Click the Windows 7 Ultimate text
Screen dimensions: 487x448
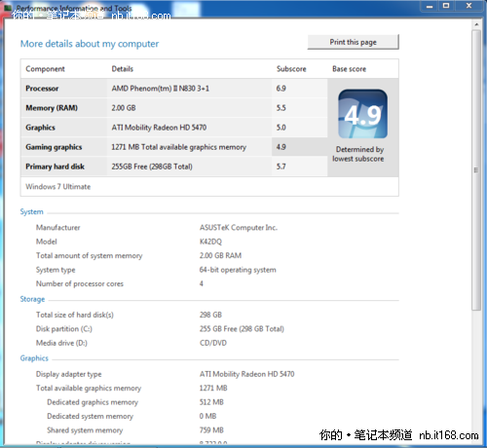point(58,187)
